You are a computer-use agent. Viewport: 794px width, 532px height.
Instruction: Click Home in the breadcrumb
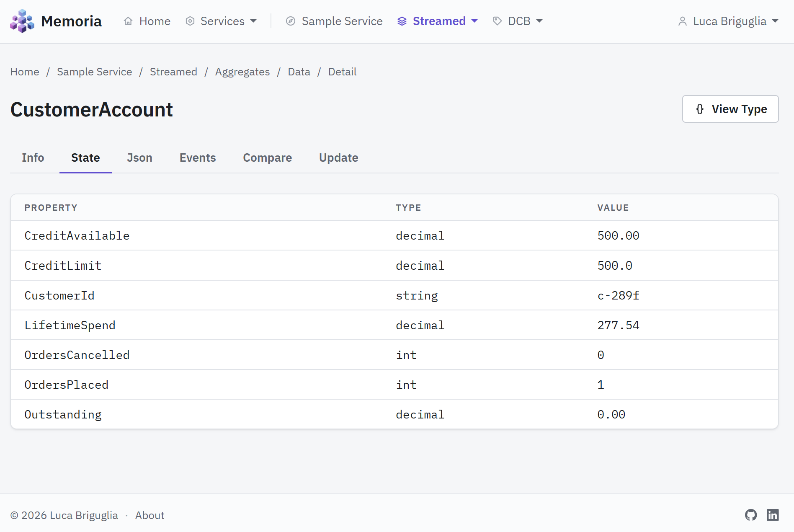coord(25,72)
